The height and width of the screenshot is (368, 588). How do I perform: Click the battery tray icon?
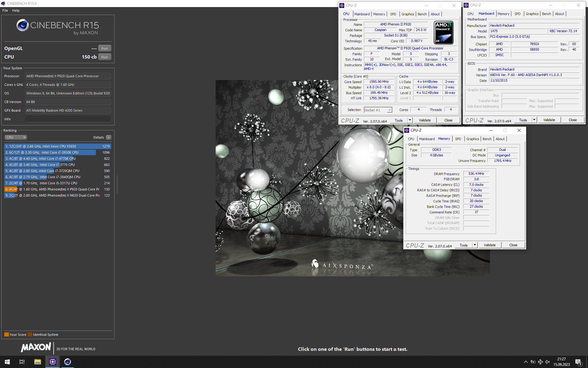coord(533,362)
